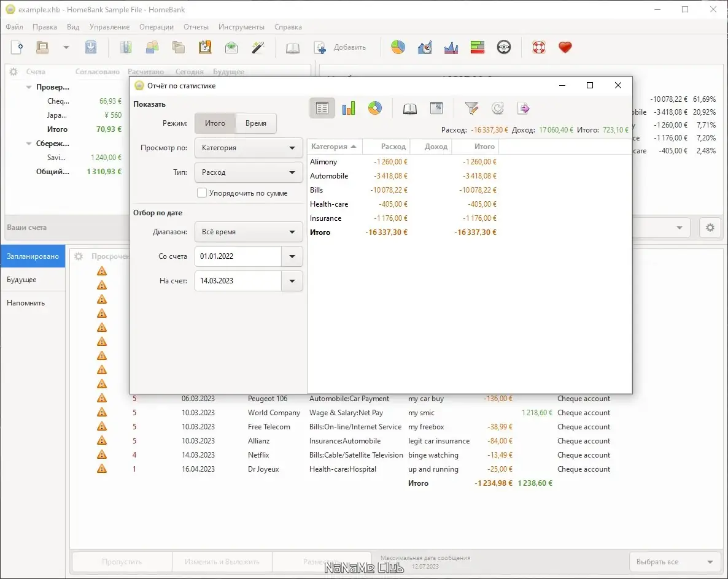Click the Show all transactions book icon
The image size is (728, 579).
[293, 47]
